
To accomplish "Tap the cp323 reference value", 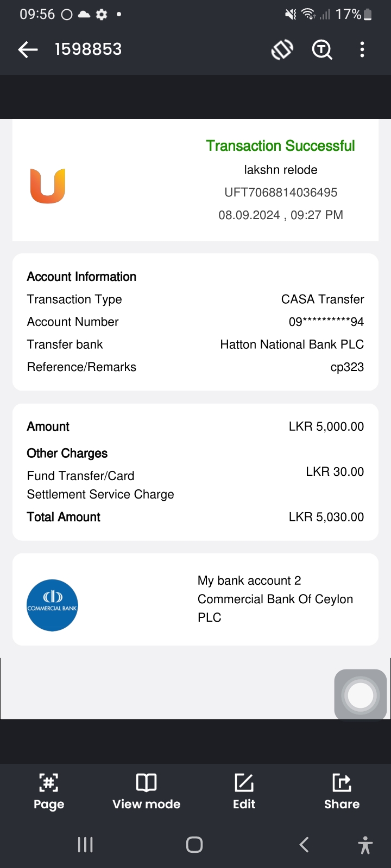I will [347, 367].
